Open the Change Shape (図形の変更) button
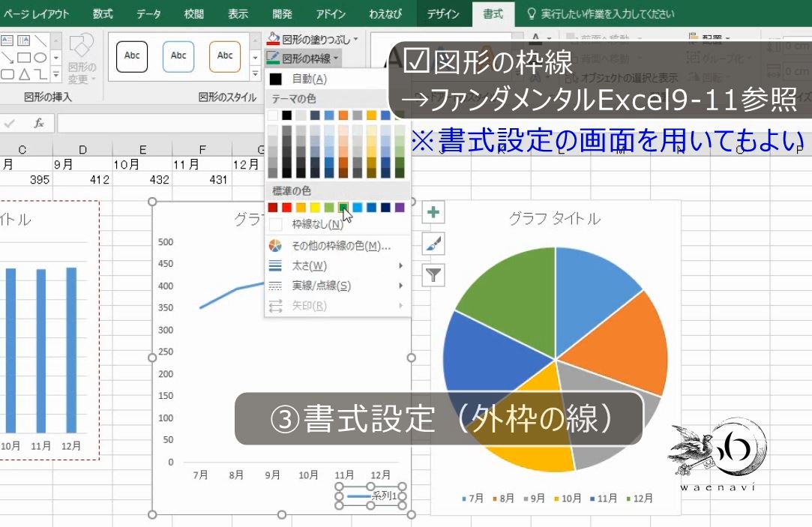This screenshot has height=527, width=812. click(81, 58)
